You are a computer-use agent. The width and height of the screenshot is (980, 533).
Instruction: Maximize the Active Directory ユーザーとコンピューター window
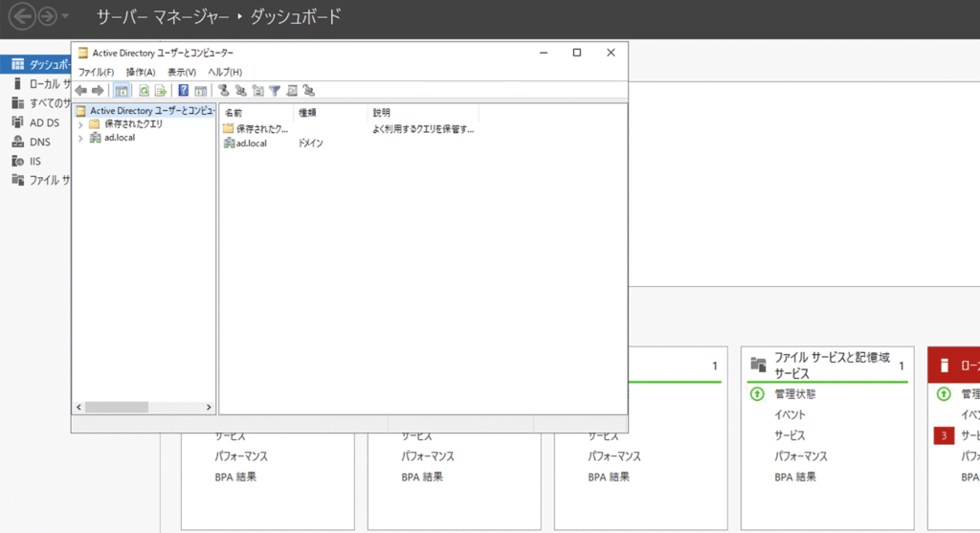(577, 53)
